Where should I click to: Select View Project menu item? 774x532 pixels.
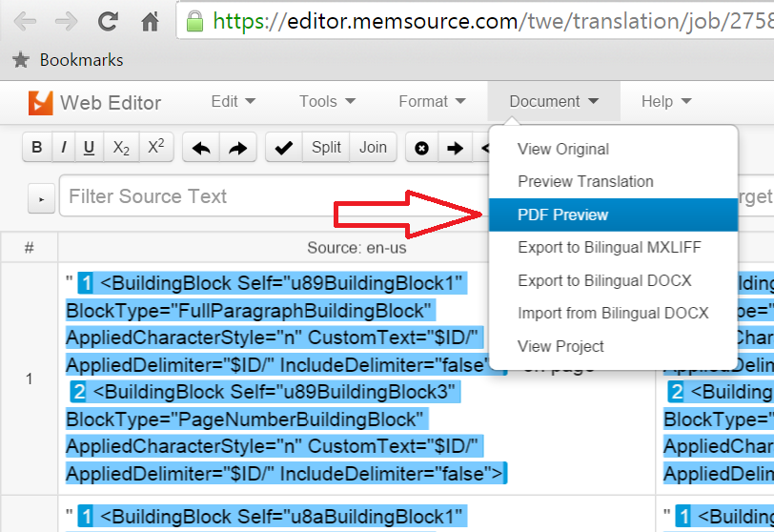(613, 346)
